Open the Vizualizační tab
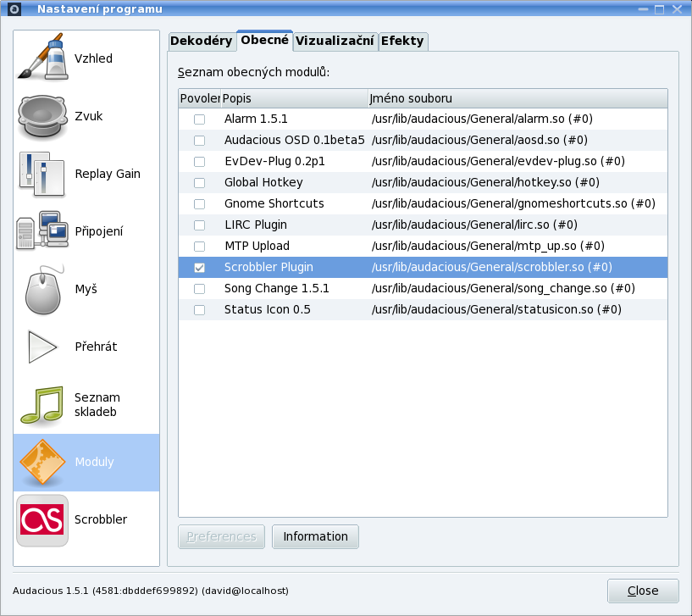This screenshot has height=616, width=692. 335,41
